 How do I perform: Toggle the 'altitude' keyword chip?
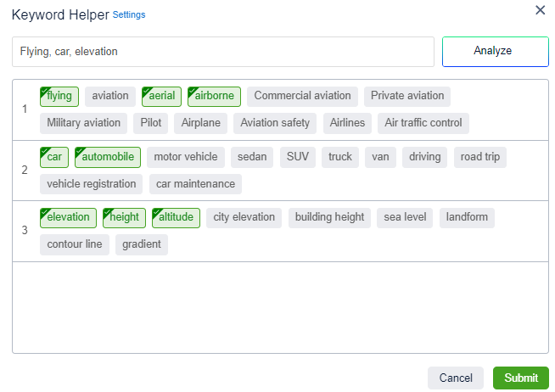pos(177,217)
